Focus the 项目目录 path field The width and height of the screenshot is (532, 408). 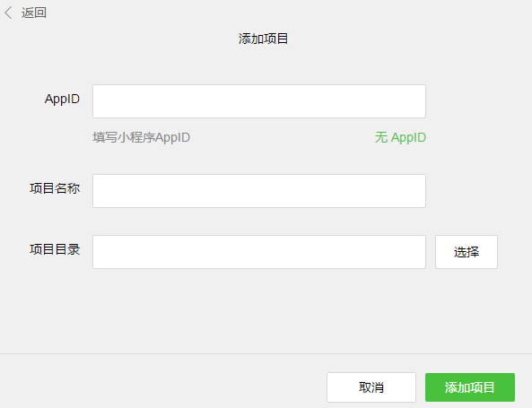259,252
